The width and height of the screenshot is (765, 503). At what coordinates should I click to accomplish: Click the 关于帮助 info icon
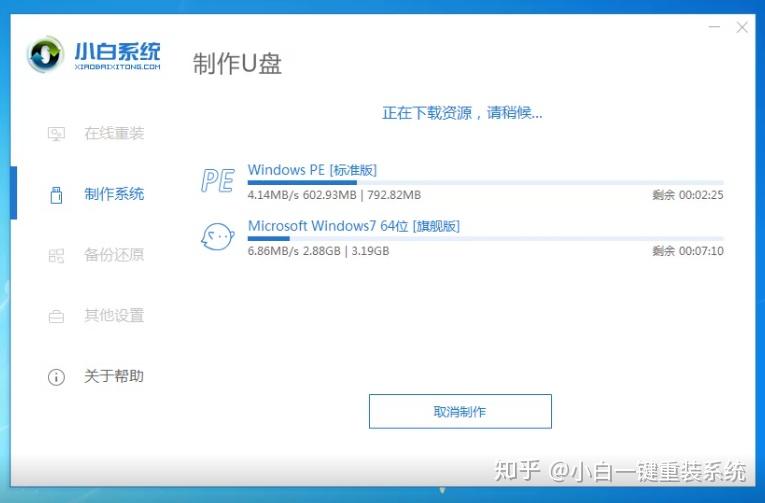[56, 377]
